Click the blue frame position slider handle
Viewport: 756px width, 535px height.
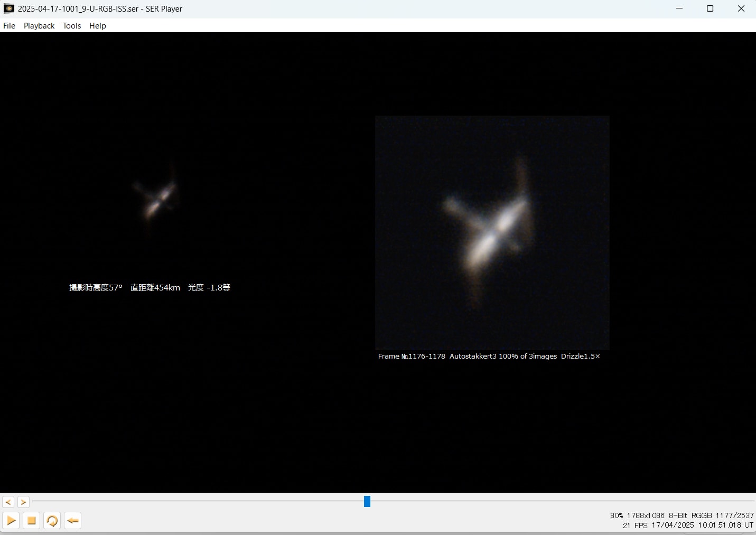(x=367, y=501)
